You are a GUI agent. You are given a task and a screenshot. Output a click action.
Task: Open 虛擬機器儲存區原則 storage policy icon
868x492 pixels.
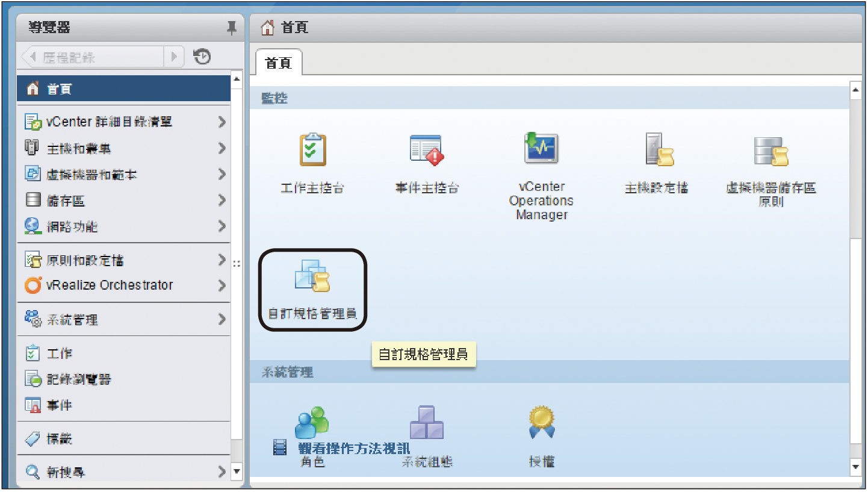[770, 151]
